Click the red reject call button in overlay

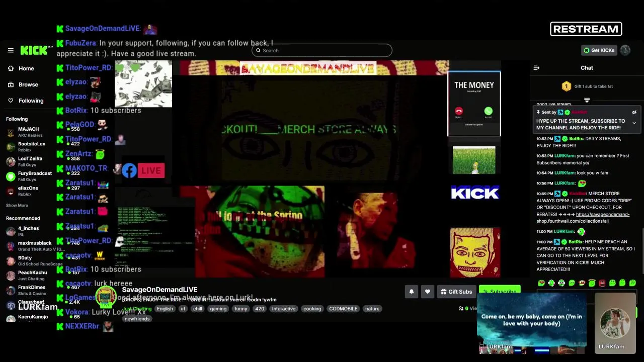459,111
